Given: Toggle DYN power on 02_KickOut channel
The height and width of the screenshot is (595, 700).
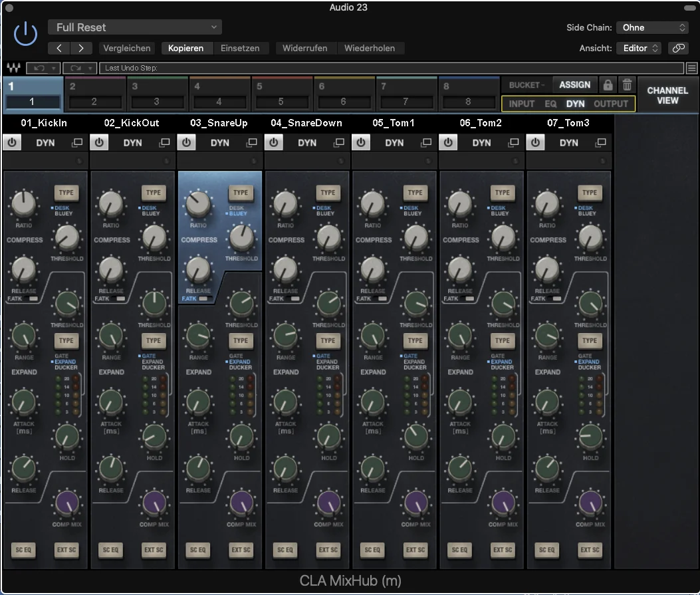Looking at the screenshot, I should point(99,143).
